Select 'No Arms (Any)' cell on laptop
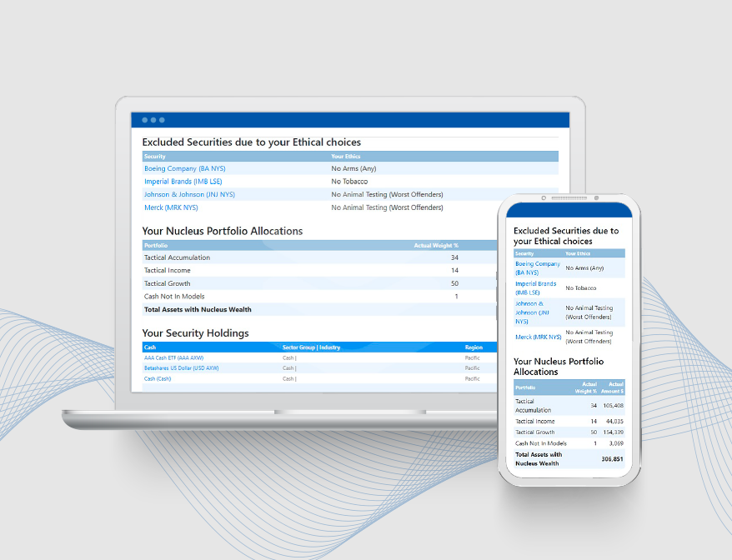This screenshot has height=560, width=732. (353, 168)
